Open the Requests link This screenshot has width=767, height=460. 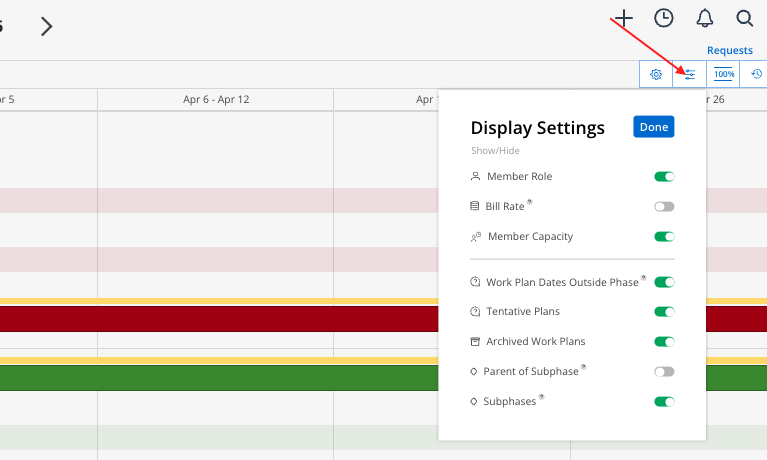pyautogui.click(x=730, y=50)
